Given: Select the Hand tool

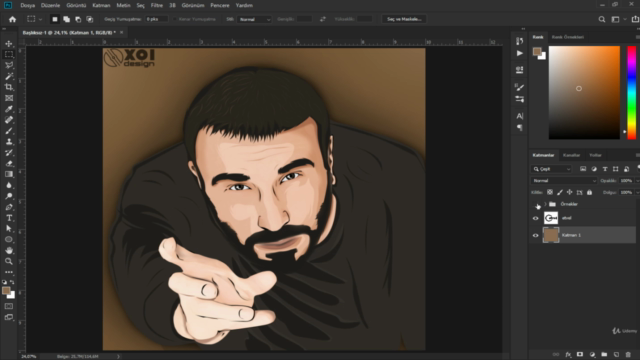Looking at the screenshot, I should click(x=9, y=250).
